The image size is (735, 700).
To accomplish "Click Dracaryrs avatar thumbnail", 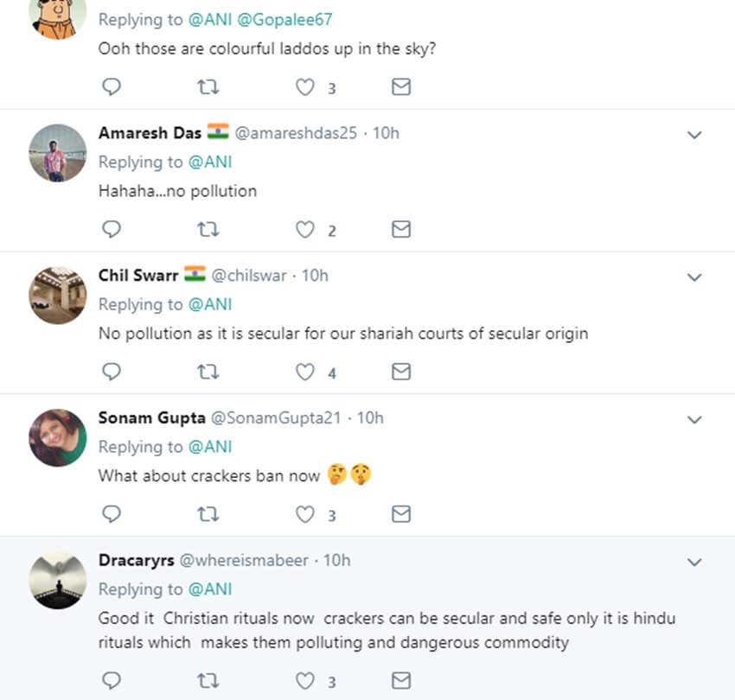I will point(58,580).
